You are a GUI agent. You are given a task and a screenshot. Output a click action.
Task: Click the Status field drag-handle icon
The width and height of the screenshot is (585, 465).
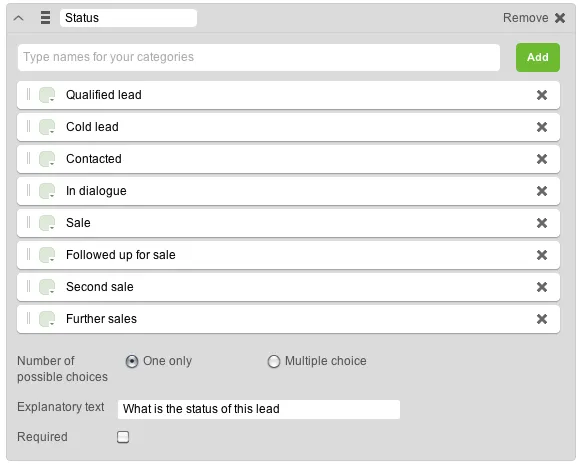(x=46, y=18)
